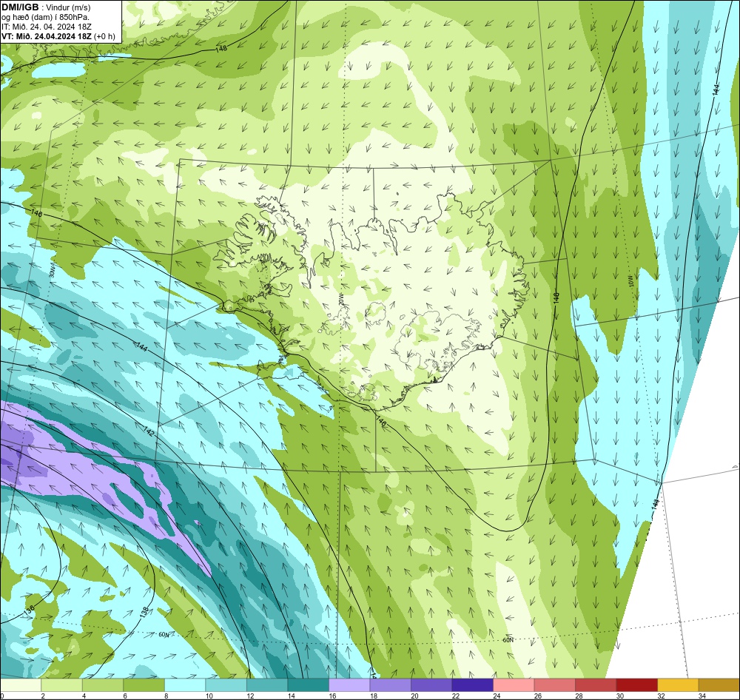740x700 pixels.
Task: Click the bold "VT: Mið. 24.04.2024 18Z" line
Action: tap(46, 36)
